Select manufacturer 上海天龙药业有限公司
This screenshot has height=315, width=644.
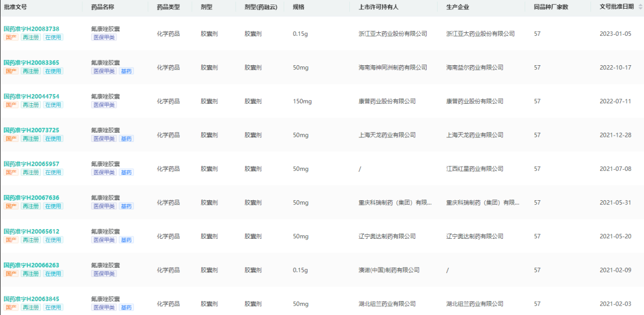475,135
